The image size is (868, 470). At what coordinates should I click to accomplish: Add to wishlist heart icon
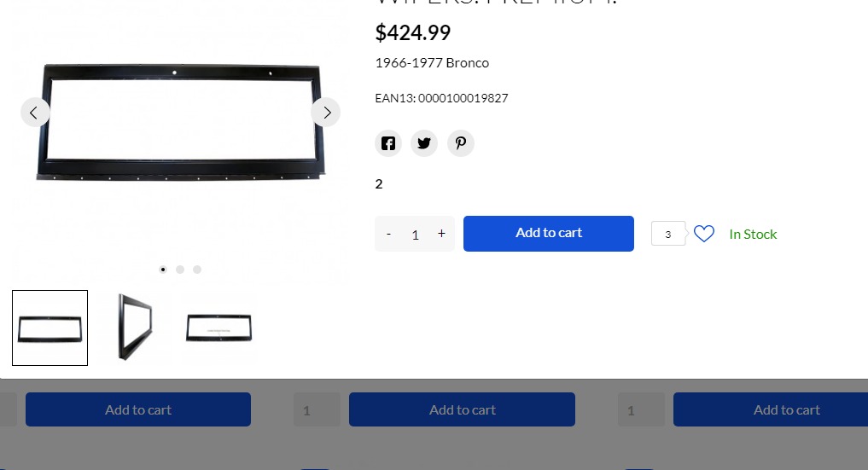coord(703,234)
